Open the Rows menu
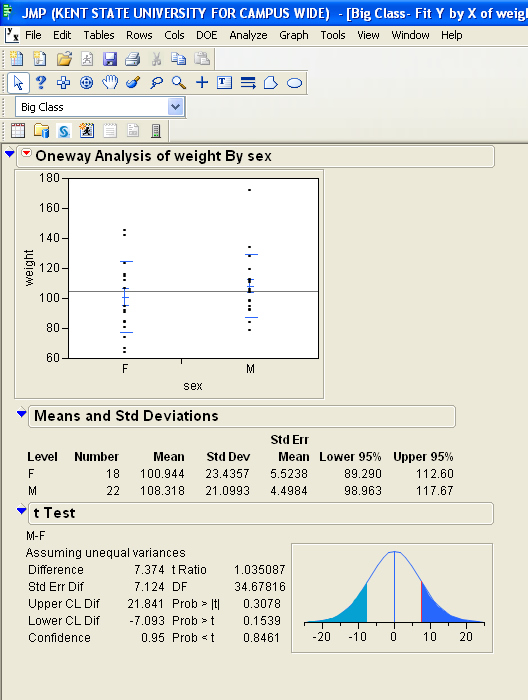Viewport: 528px width, 700px height. tap(139, 35)
